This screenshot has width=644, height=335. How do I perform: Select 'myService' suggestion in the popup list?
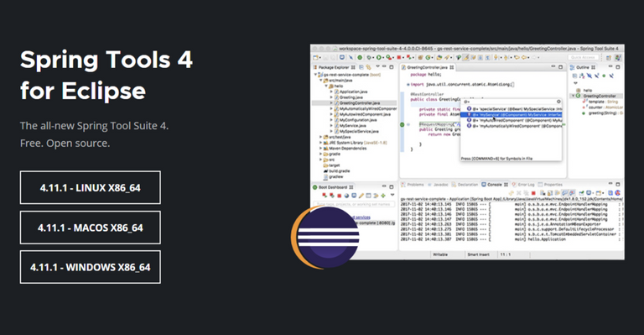(514, 115)
